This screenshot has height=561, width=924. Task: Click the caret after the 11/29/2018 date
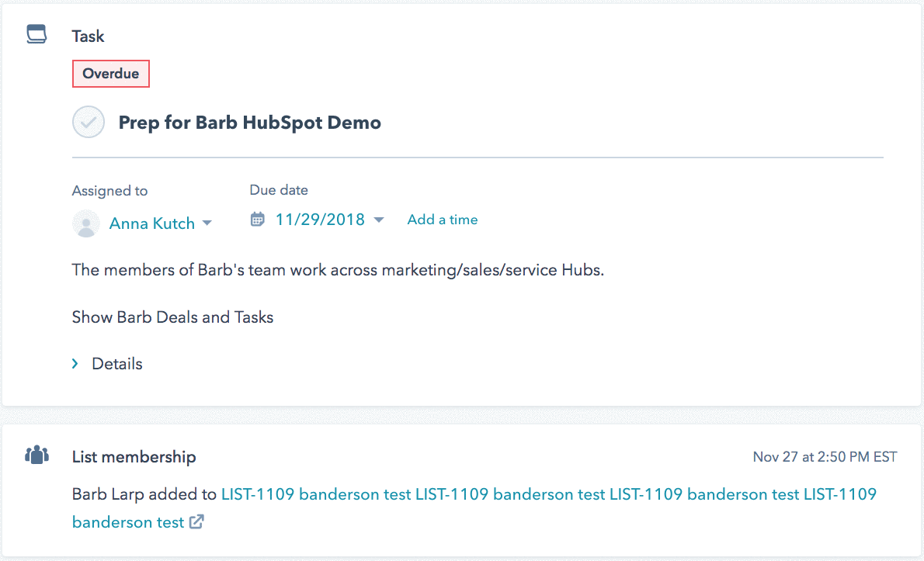click(x=379, y=220)
